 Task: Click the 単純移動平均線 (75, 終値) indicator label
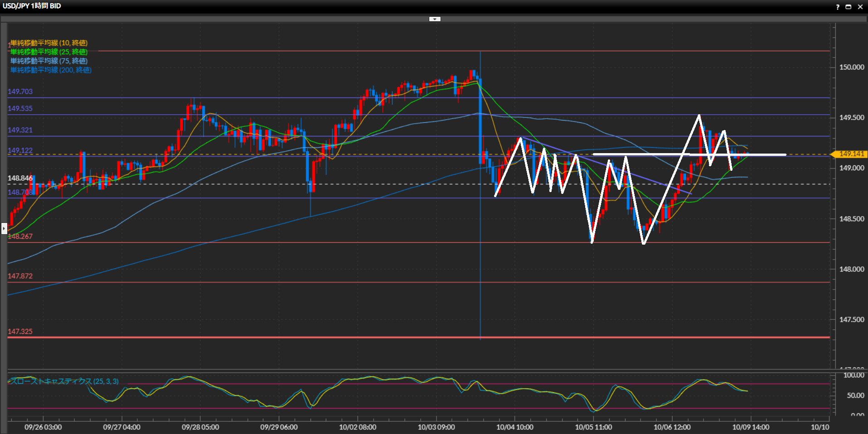[49, 61]
